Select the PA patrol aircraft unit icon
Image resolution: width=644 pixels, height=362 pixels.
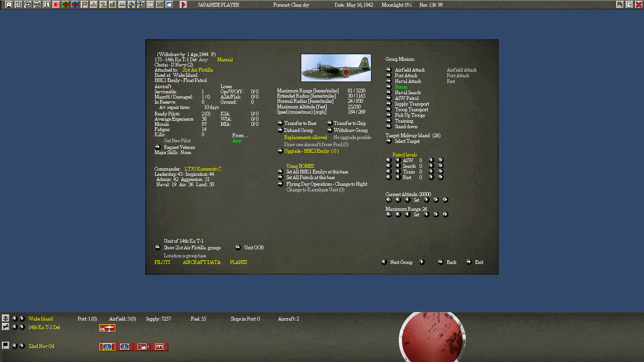(107, 328)
